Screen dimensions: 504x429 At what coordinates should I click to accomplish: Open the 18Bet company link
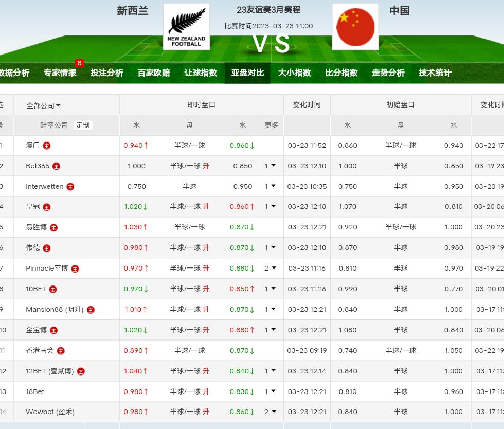[35, 391]
